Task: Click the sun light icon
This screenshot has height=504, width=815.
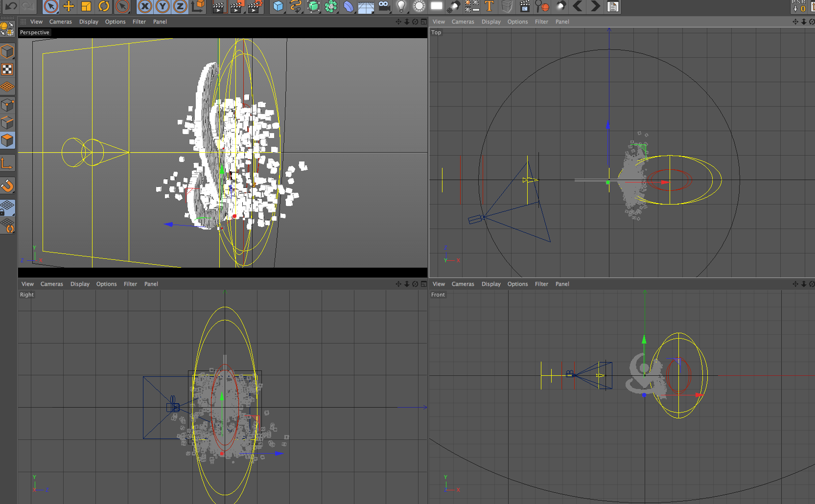Action: (419, 6)
